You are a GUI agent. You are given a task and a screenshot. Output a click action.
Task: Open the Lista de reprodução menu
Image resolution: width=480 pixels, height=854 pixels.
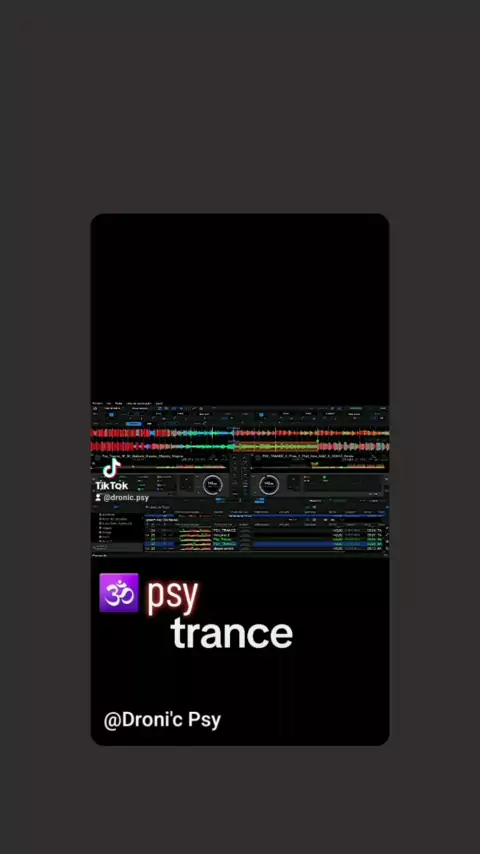pyautogui.click(x=137, y=404)
